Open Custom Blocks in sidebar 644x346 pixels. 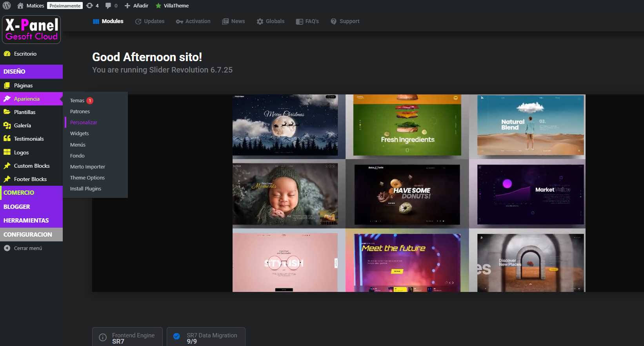click(x=31, y=166)
